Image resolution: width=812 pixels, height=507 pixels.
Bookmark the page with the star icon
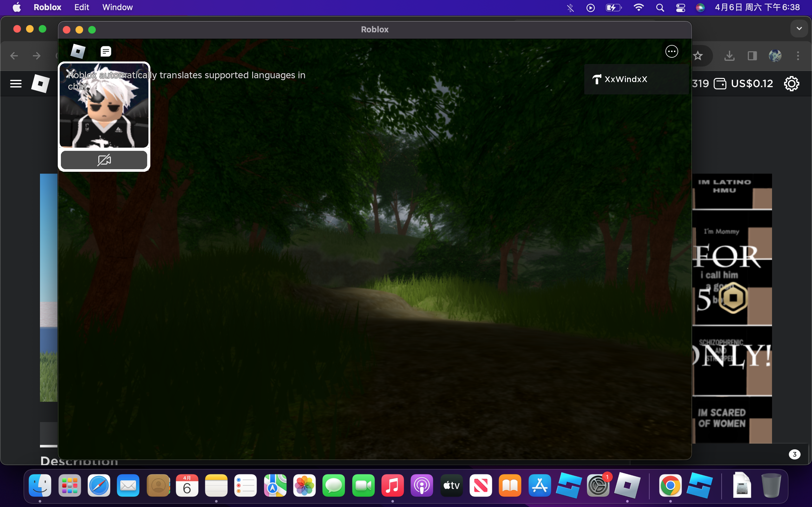[697, 56]
